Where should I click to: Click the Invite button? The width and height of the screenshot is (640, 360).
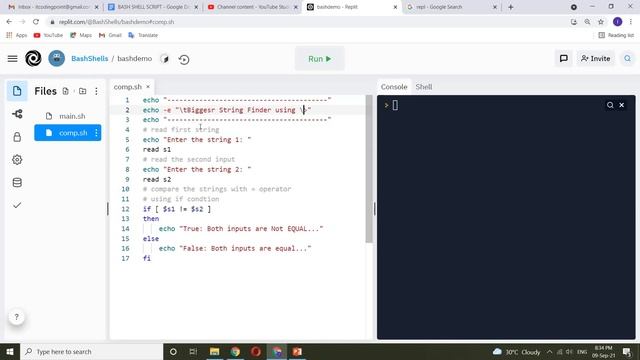pos(596,58)
